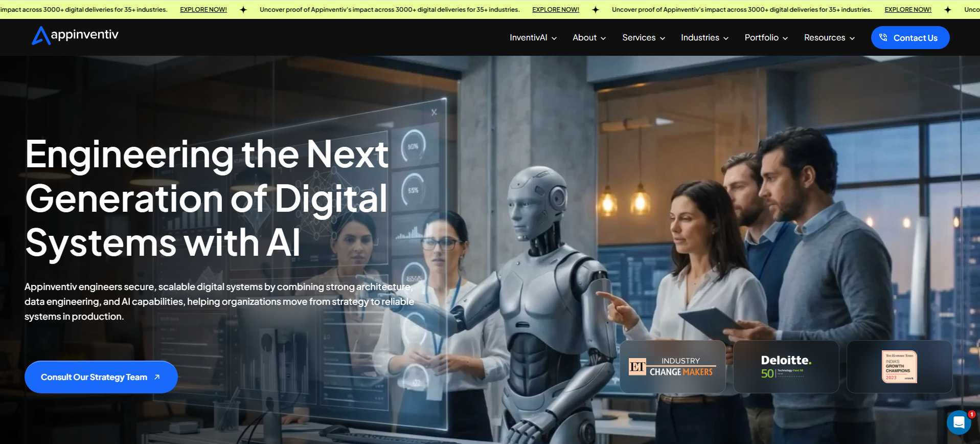This screenshot has width=980, height=444.
Task: Click the phone icon in Contact Us
Action: [883, 37]
